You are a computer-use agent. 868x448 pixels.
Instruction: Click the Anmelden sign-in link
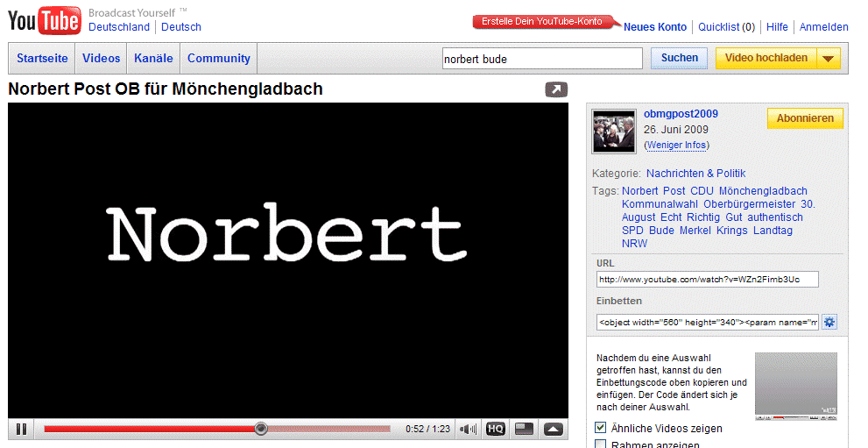pyautogui.click(x=823, y=27)
